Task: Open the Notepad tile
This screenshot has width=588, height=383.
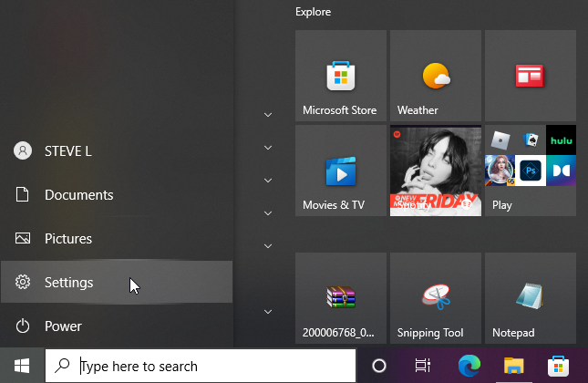Action: pos(531,298)
